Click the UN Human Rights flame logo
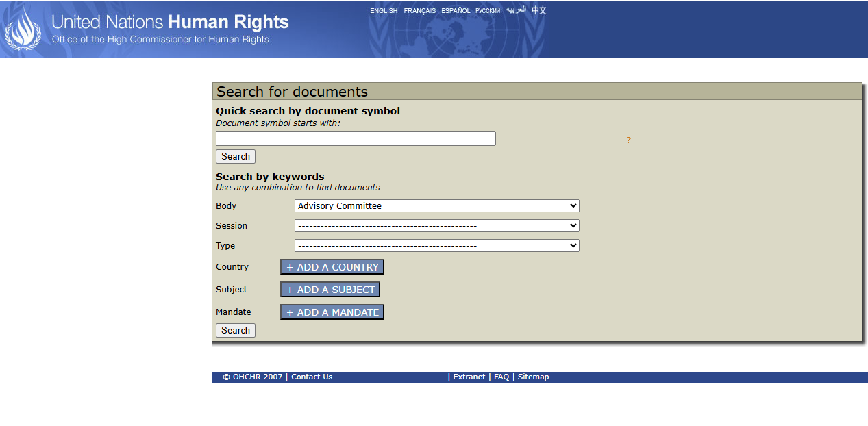 (x=23, y=29)
